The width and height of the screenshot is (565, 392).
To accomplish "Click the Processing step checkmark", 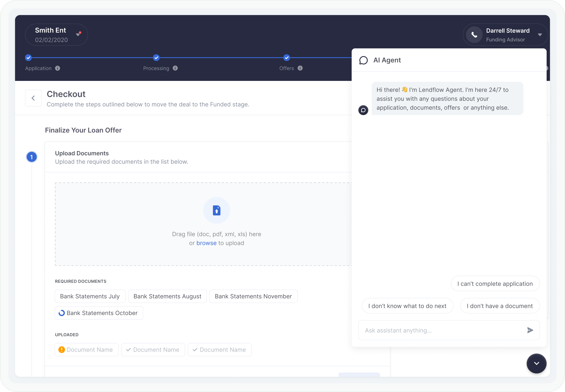I will tap(156, 58).
